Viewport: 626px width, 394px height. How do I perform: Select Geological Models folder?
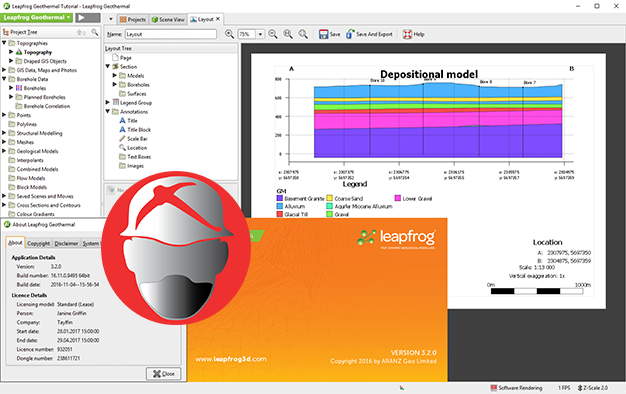37,151
